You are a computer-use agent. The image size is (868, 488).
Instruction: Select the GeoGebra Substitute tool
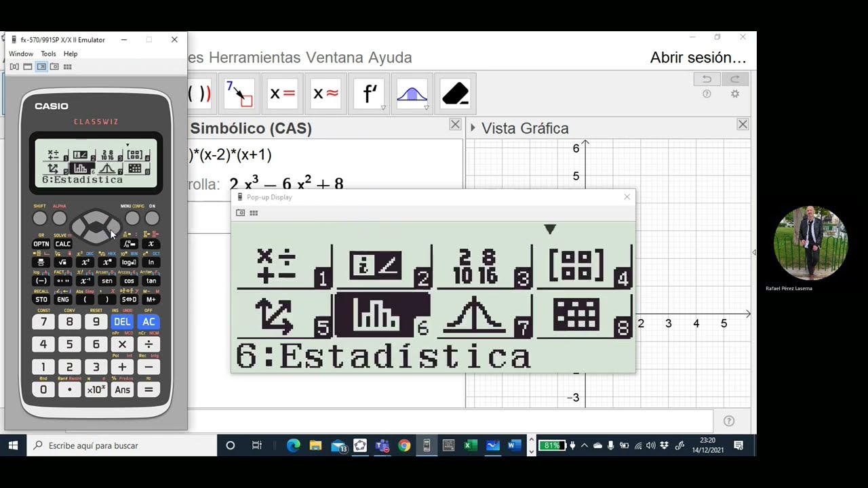239,94
